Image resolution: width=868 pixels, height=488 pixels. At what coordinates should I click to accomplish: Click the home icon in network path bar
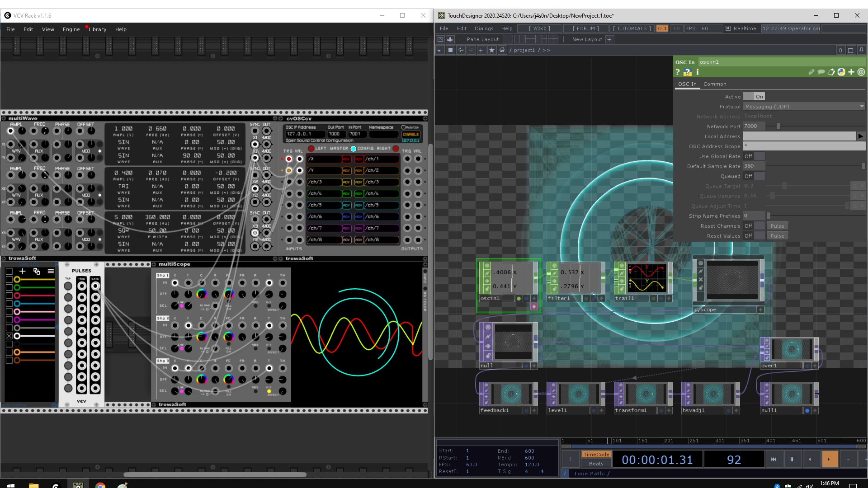pyautogui.click(x=502, y=50)
